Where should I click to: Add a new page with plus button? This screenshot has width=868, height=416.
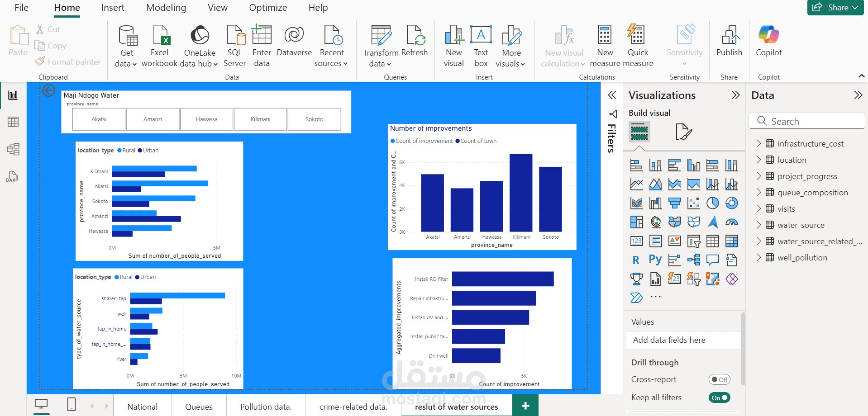tap(525, 406)
